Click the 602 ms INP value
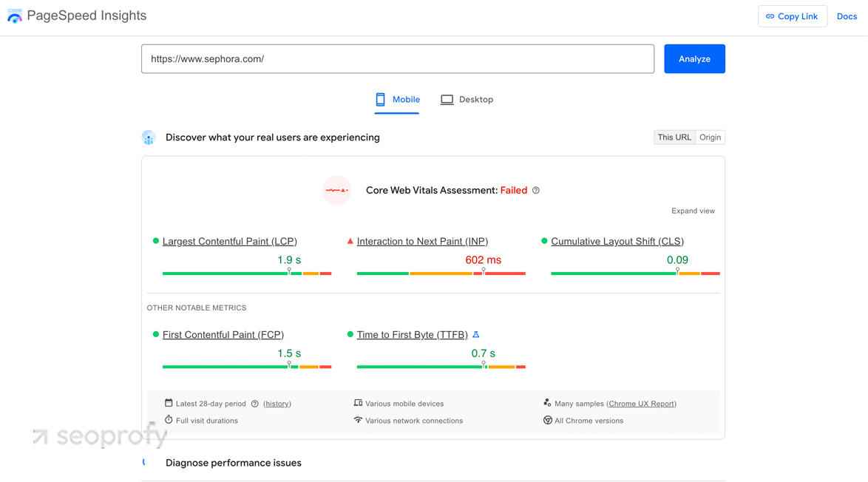This screenshot has width=868, height=482. [484, 260]
